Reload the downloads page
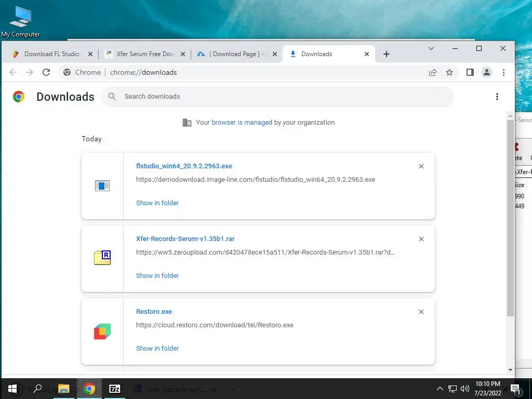This screenshot has height=399, width=532. click(x=46, y=72)
